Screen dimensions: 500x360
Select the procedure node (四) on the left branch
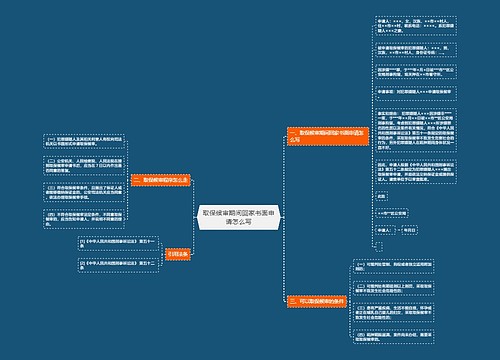[x=84, y=219]
